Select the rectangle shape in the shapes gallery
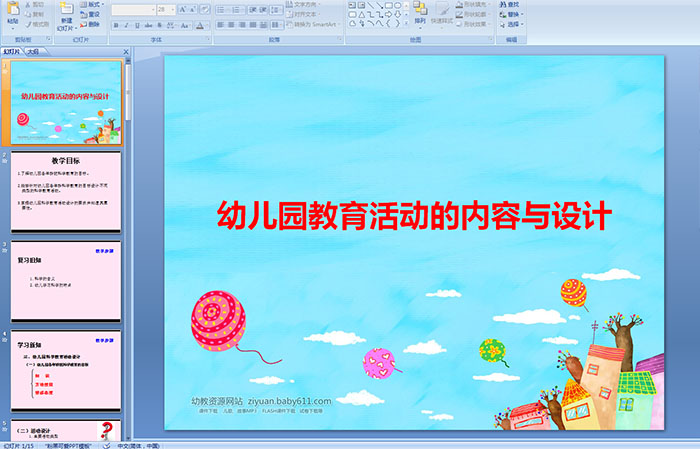Image resolution: width=700 pixels, height=449 pixels. pos(389,5)
